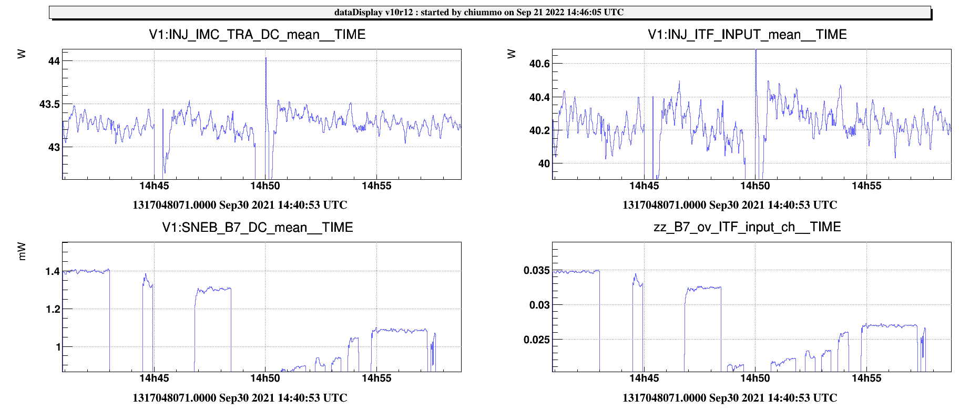Click the 14h55 tick label under IMC_TRA plot
The width and height of the screenshot is (980, 410).
(376, 186)
